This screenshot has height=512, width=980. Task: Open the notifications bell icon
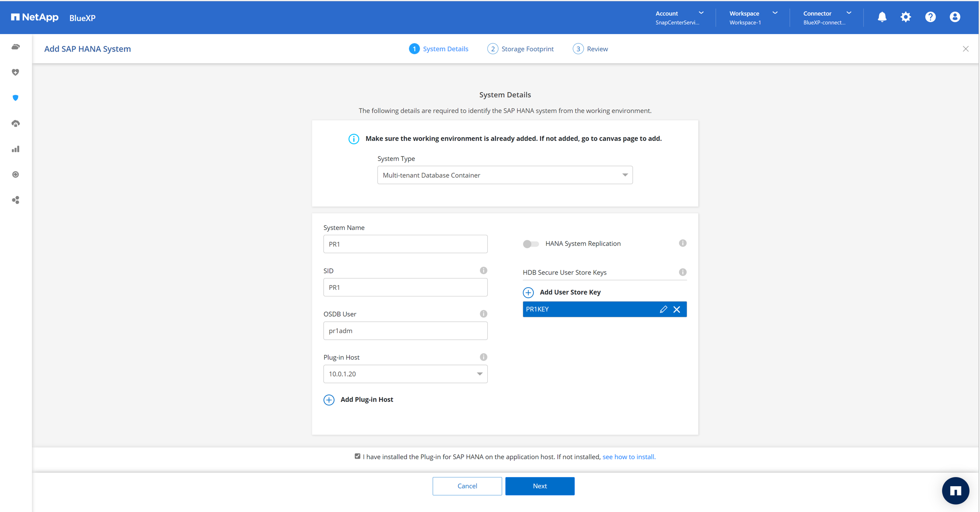point(882,17)
